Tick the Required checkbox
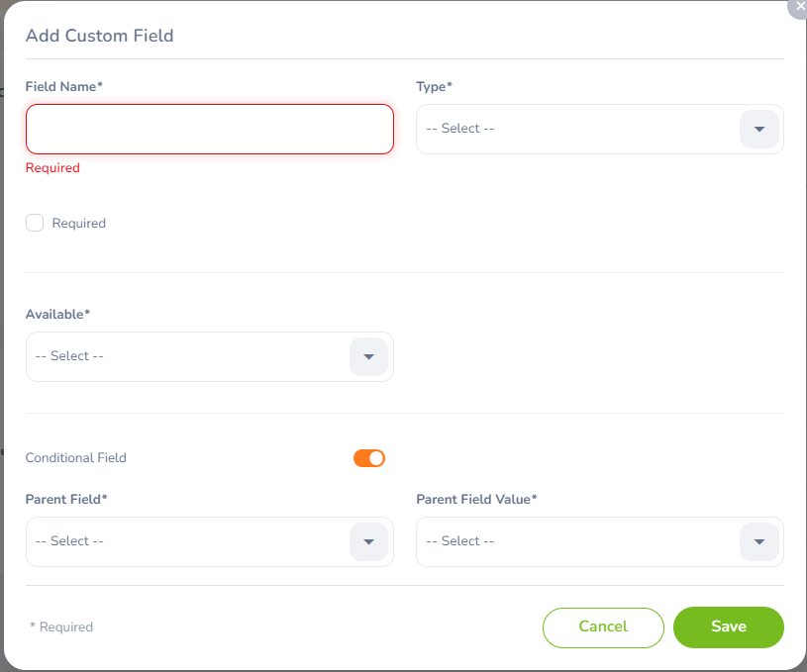The image size is (807, 672). (x=35, y=223)
